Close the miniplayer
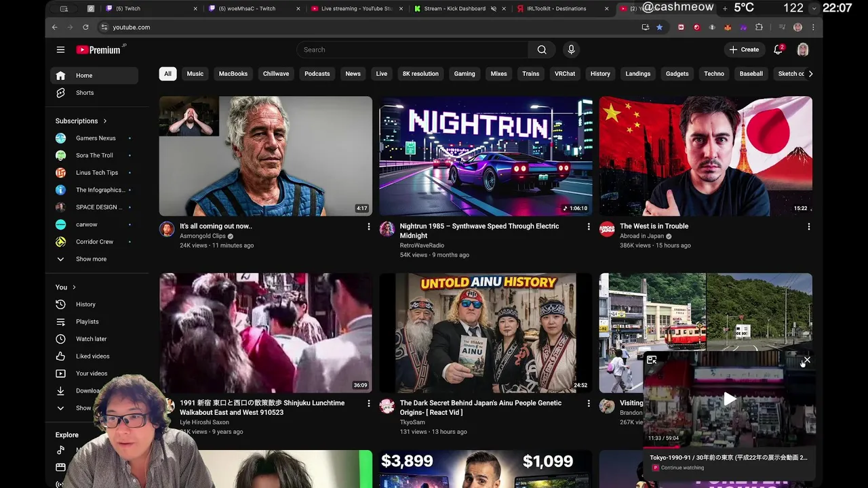Screen dimensions: 868x488 [807, 360]
